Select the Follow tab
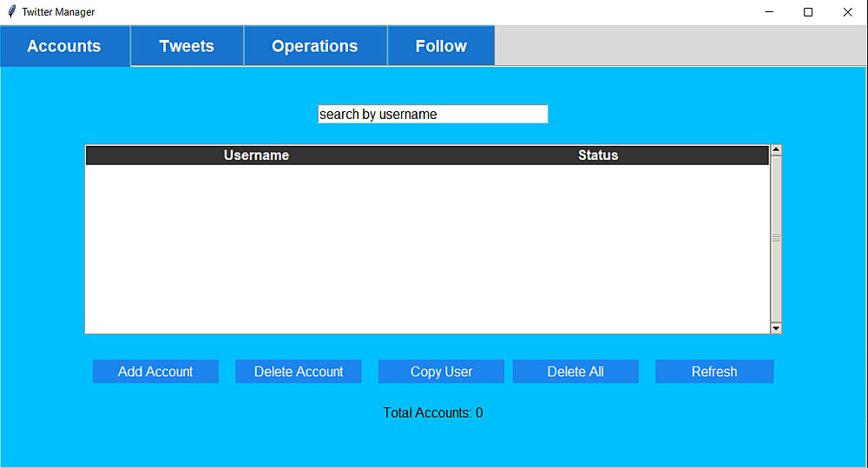The height and width of the screenshot is (468, 868). (x=441, y=46)
